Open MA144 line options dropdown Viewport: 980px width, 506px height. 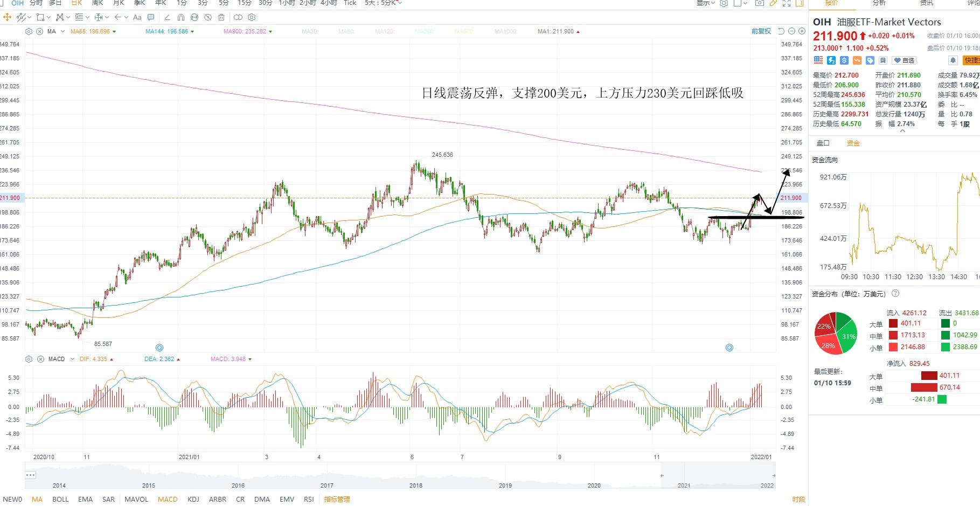tap(192, 32)
